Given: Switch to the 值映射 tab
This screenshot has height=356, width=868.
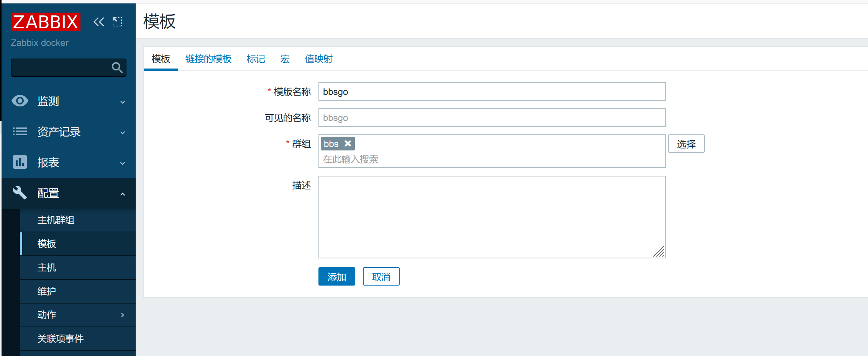Looking at the screenshot, I should tap(319, 59).
